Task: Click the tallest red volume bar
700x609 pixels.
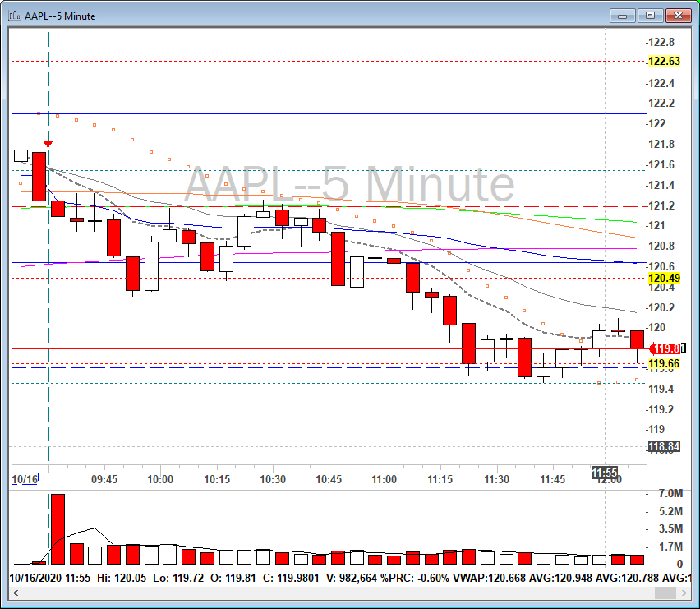Action: point(58,529)
